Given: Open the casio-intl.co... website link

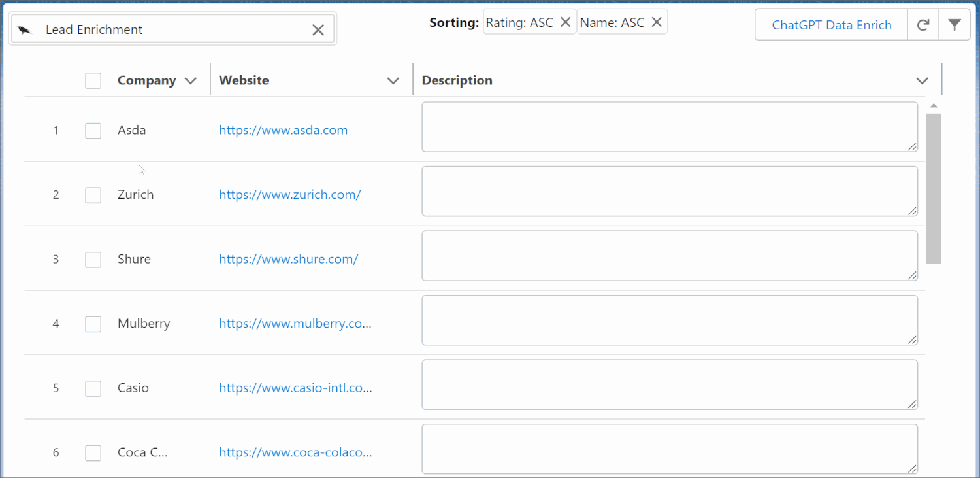Looking at the screenshot, I should click(x=295, y=388).
